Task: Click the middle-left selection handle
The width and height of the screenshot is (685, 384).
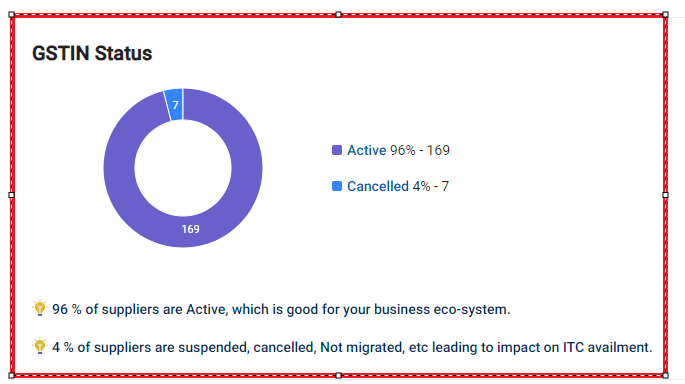Action: [x=12, y=195]
